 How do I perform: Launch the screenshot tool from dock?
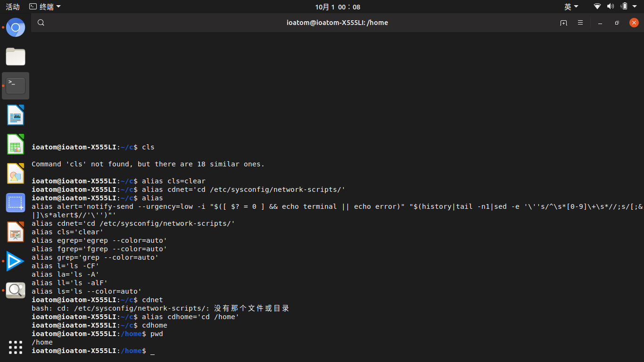(x=16, y=203)
